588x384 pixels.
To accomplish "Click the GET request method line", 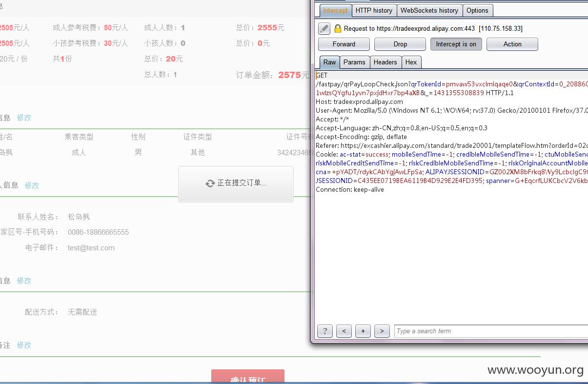I will point(322,75).
